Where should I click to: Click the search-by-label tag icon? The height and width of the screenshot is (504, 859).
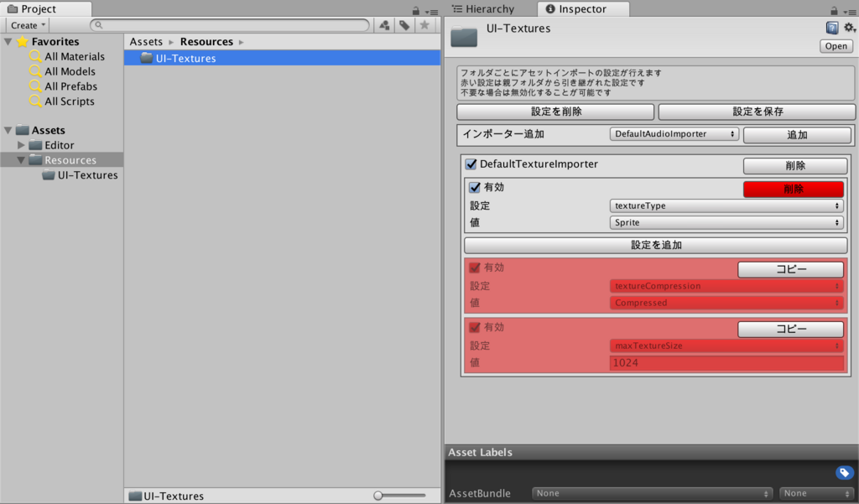point(404,25)
